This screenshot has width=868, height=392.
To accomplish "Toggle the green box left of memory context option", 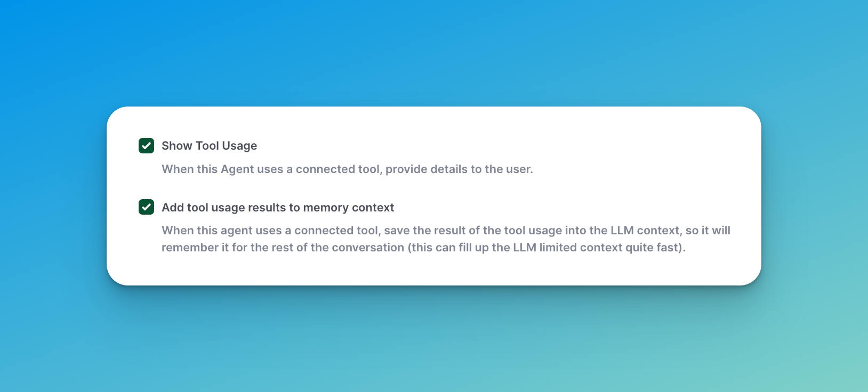I will pyautogui.click(x=146, y=207).
